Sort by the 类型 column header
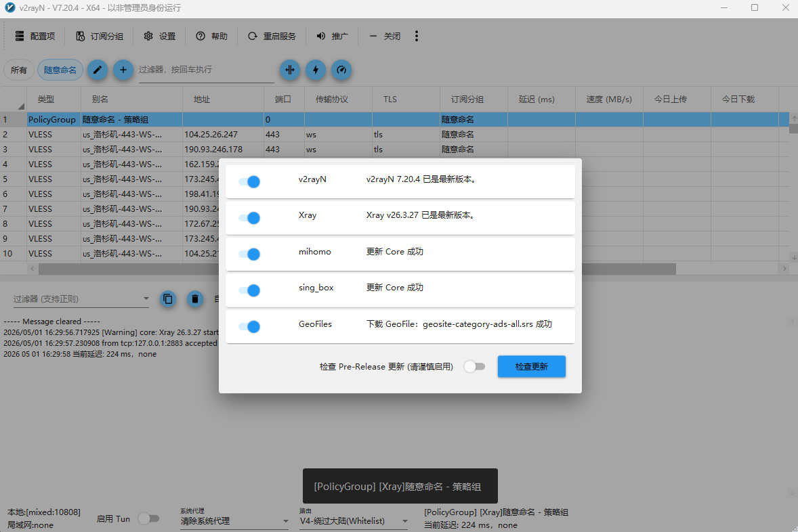The height and width of the screenshot is (532, 798). 54,99
